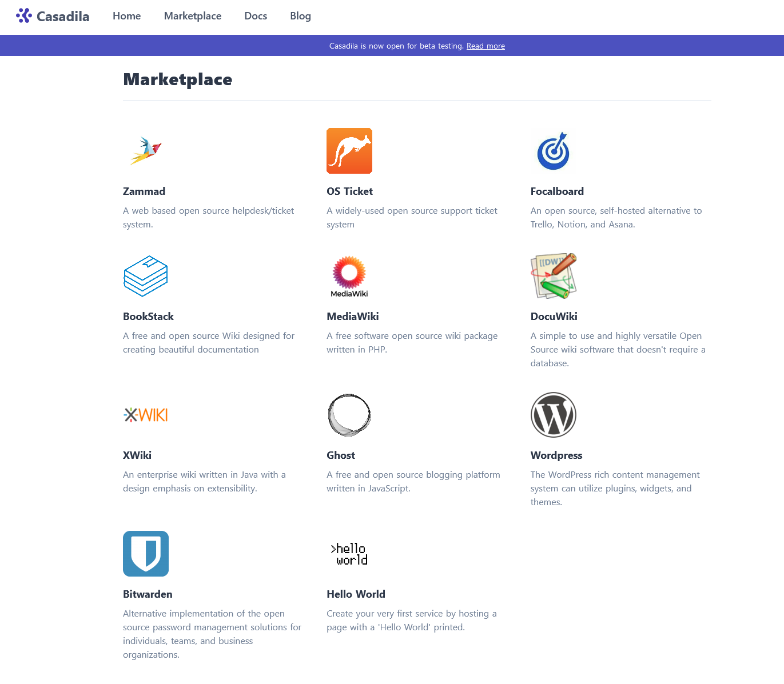Viewport: 784px width, 684px height.
Task: Click 'wiki package written in PHP' description
Action: pyautogui.click(x=412, y=343)
